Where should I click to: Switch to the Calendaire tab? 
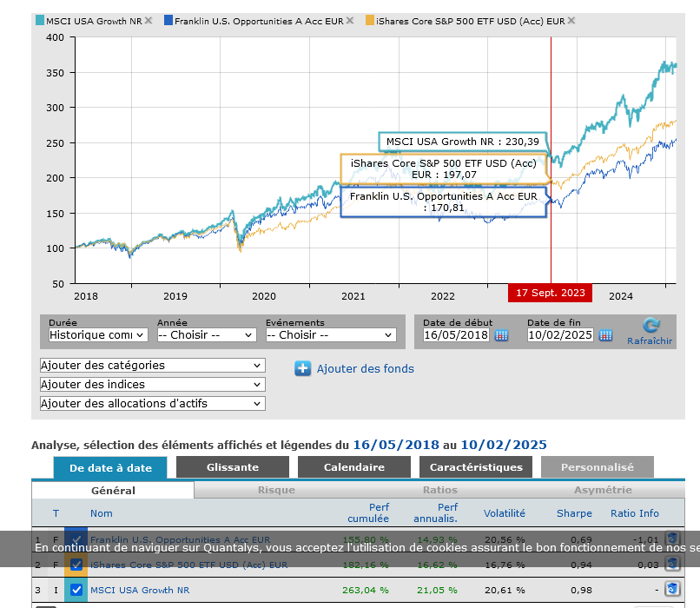tap(354, 467)
